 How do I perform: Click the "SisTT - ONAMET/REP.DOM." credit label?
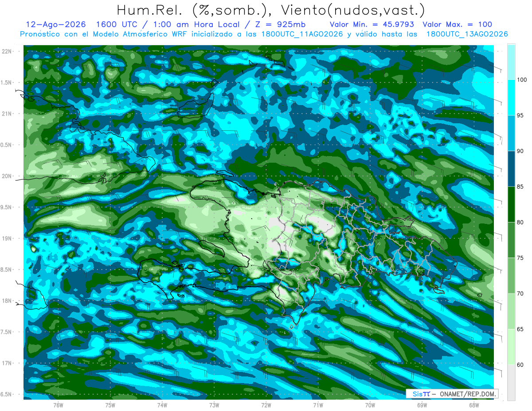click(x=451, y=394)
